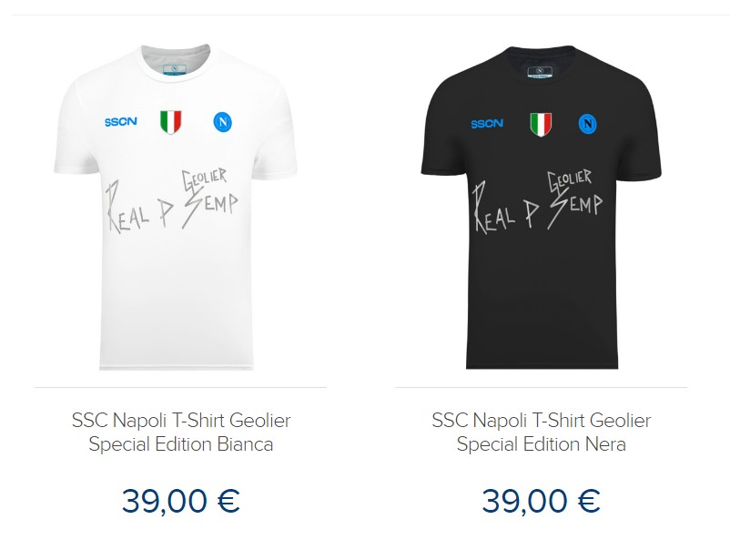The image size is (730, 560).
Task: Open the Geolier Special Edition Bianca title link
Action: [181, 433]
